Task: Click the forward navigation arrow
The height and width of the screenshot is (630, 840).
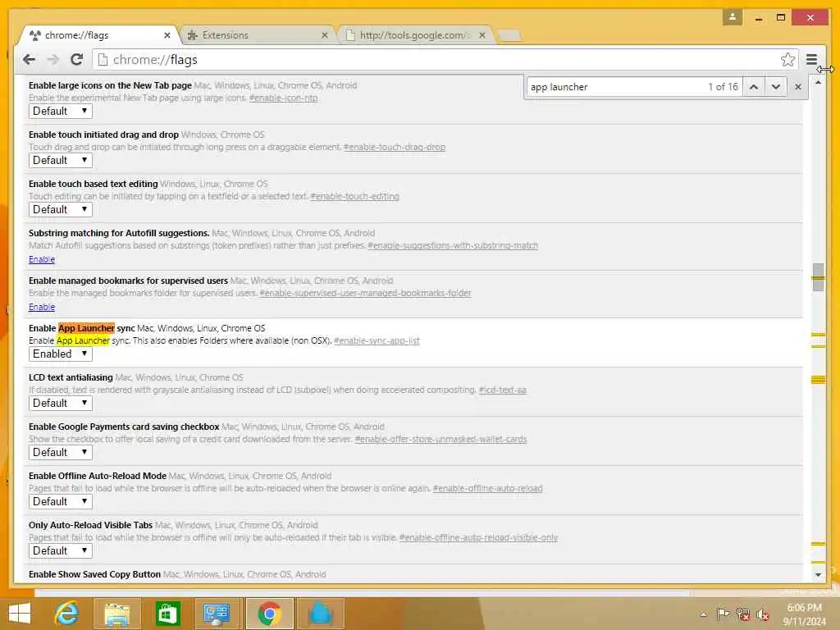Action: click(x=53, y=59)
